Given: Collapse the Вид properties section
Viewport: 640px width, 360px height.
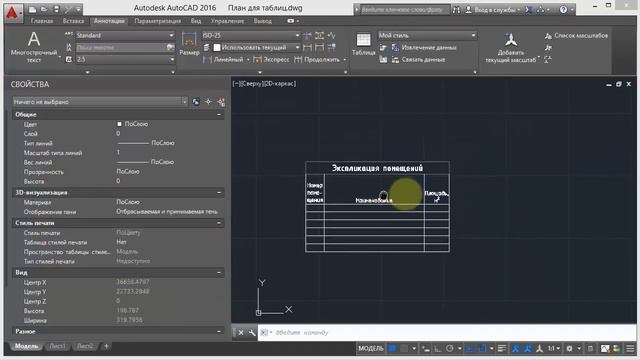Looking at the screenshot, I should pos(219,272).
